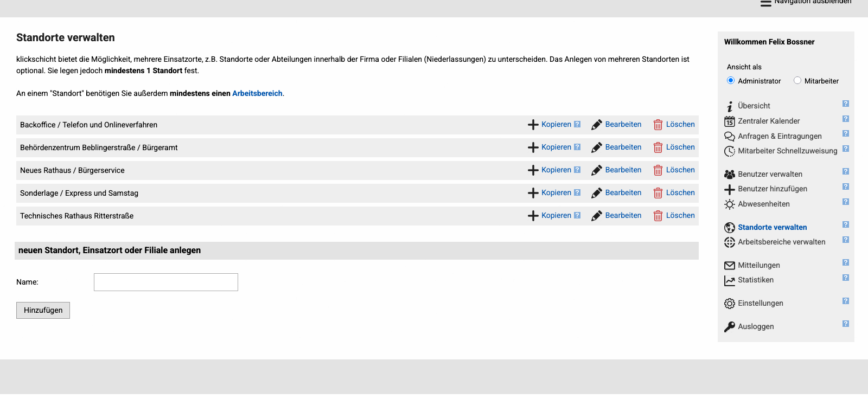Click the Hinzufügen button
This screenshot has height=412, width=868.
43,310
